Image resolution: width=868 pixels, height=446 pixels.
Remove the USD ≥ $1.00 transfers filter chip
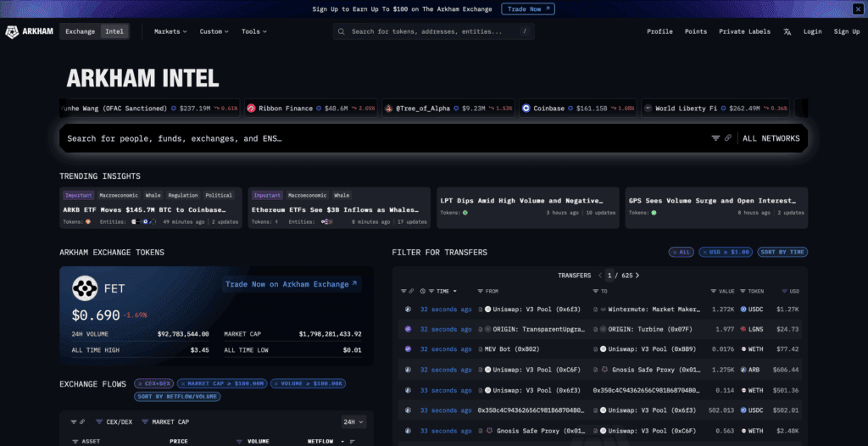[x=726, y=252]
